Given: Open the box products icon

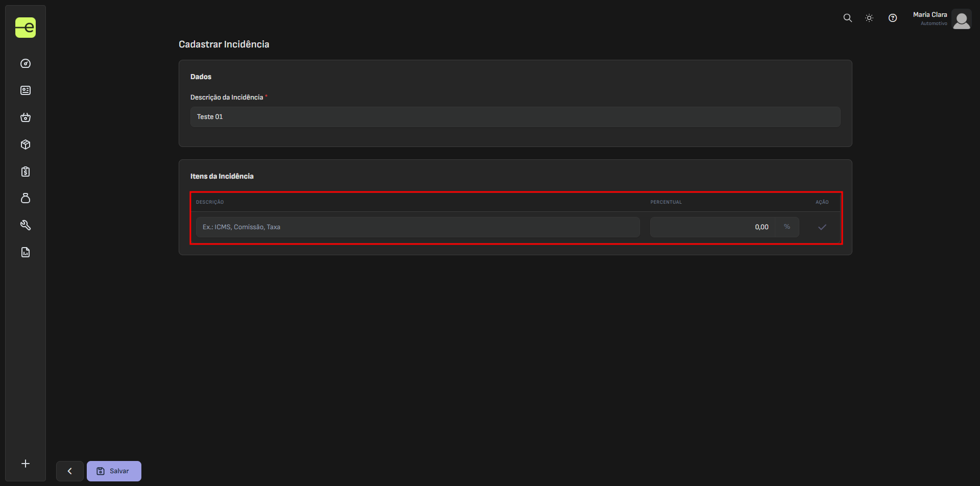Looking at the screenshot, I should [26, 144].
